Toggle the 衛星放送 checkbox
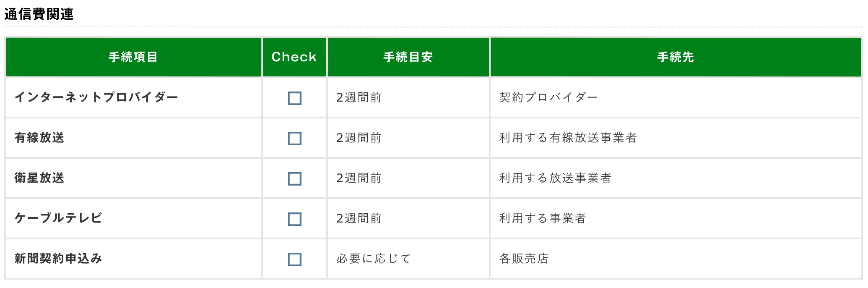 (x=294, y=179)
